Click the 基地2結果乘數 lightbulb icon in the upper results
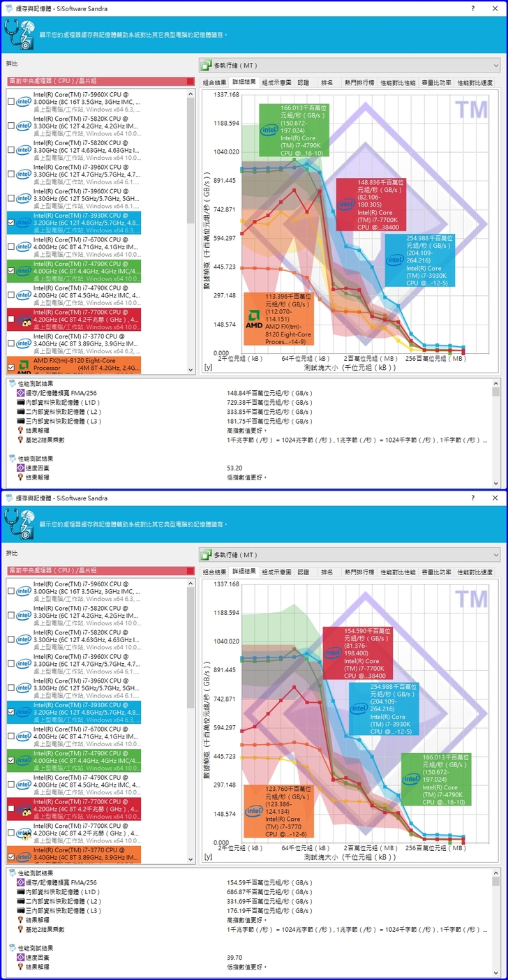 coord(20,440)
